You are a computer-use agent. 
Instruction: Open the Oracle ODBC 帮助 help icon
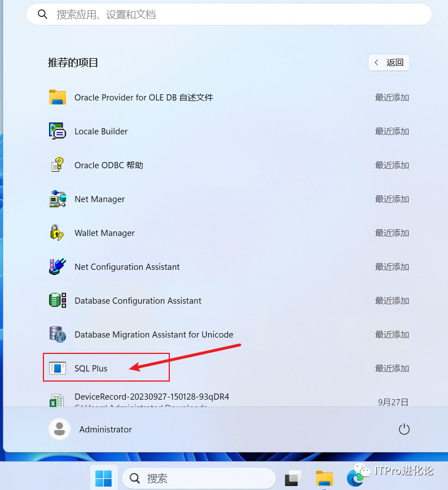tap(58, 165)
